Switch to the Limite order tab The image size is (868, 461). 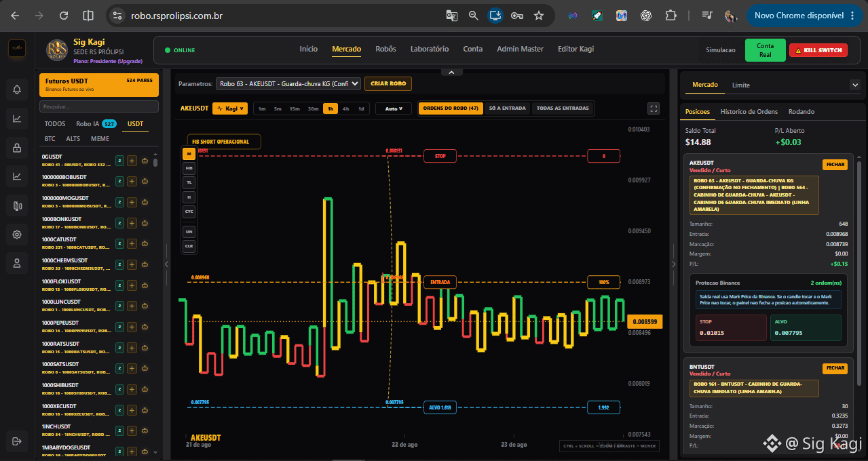click(740, 85)
